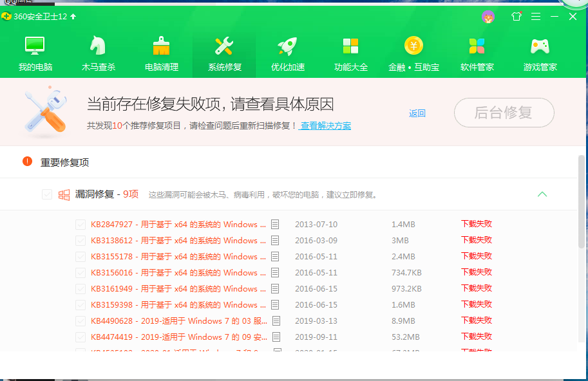This screenshot has height=381, width=588.
Task: Open 优化加速 tab
Action: pos(288,54)
